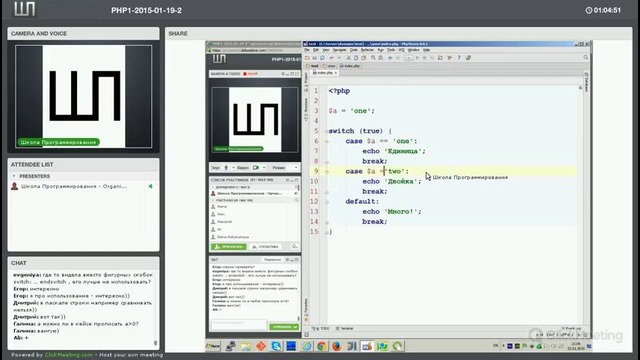Screen dimensions: 640x360
Task: Click the Open folder toolbar icon
Action: 307,58
